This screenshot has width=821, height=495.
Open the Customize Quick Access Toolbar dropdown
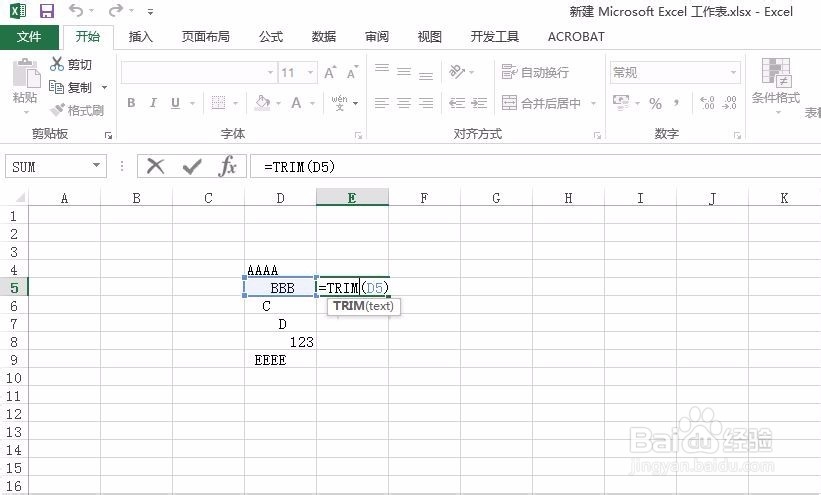(x=150, y=11)
